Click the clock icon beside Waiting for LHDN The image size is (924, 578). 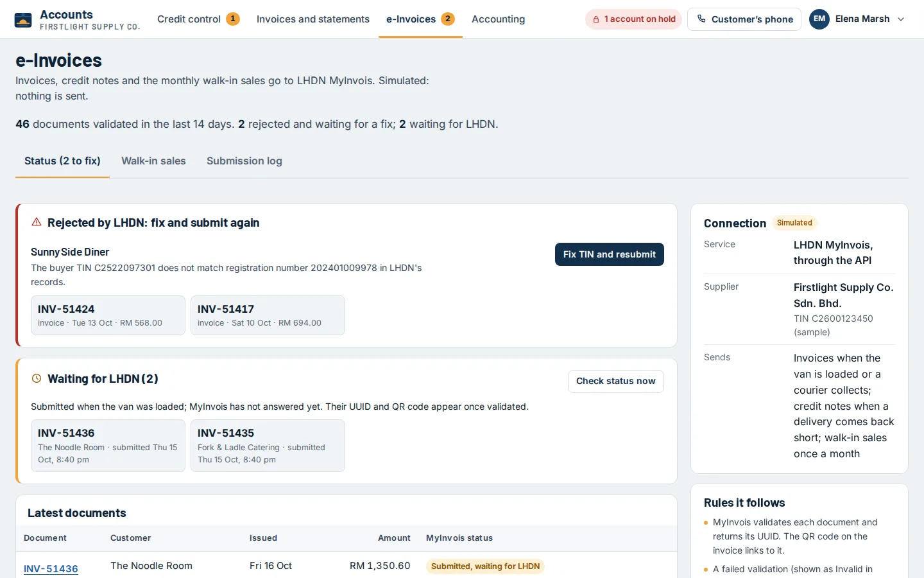click(37, 379)
